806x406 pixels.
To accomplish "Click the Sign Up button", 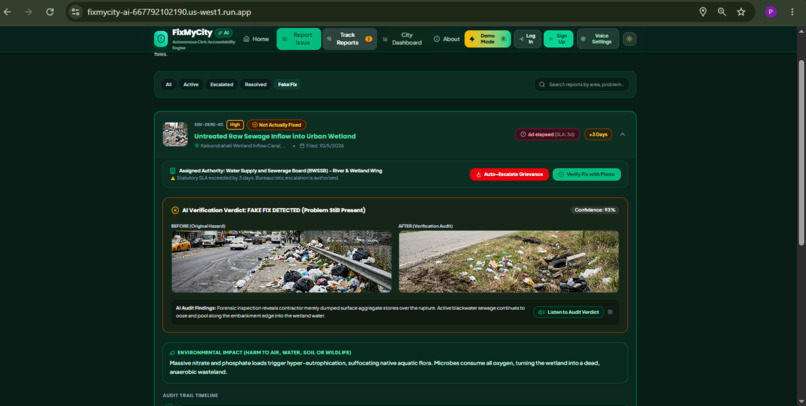I will 558,39.
